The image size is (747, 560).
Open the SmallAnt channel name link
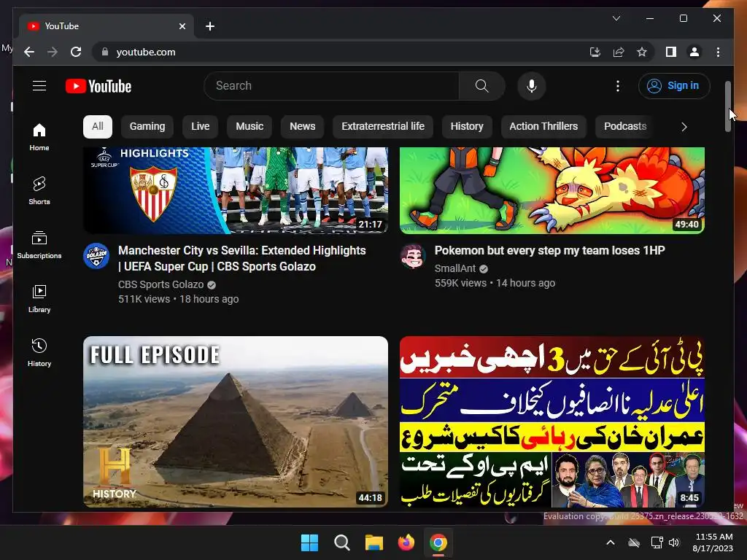point(455,268)
